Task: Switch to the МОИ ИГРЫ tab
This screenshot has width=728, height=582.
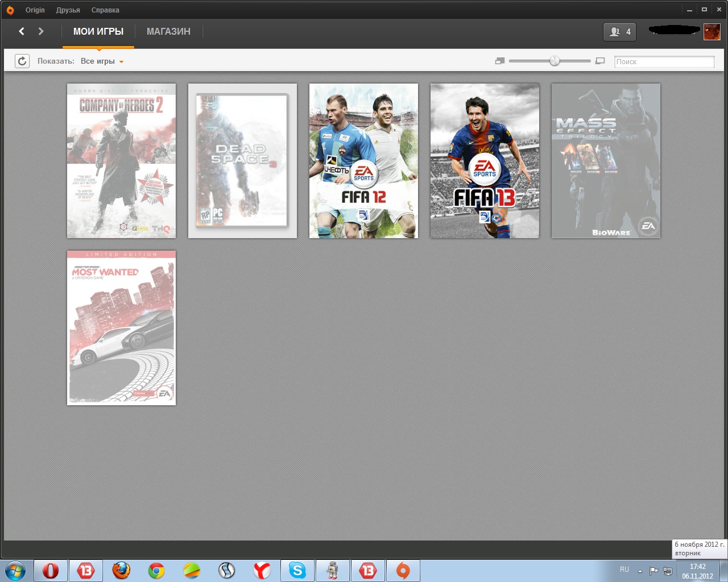Action: (98, 32)
